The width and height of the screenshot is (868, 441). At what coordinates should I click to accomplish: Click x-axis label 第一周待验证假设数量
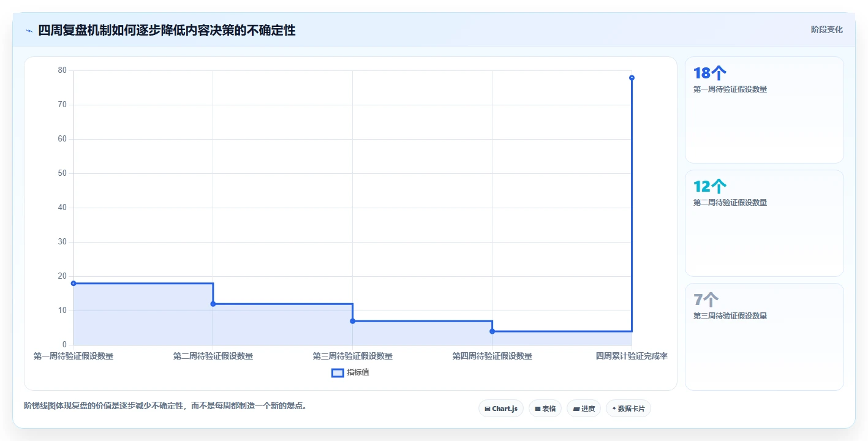pos(74,356)
